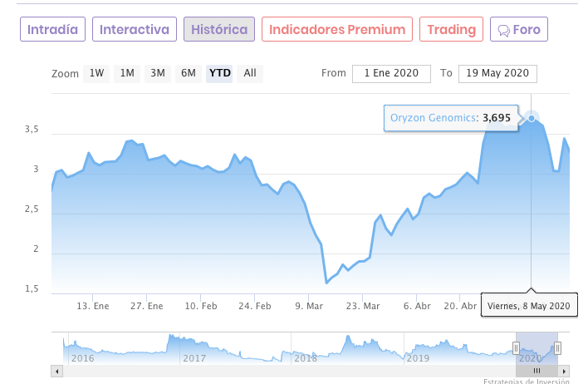Screen dimensions: 588x384
Task: Select the 1M zoom range
Action: coord(127,73)
